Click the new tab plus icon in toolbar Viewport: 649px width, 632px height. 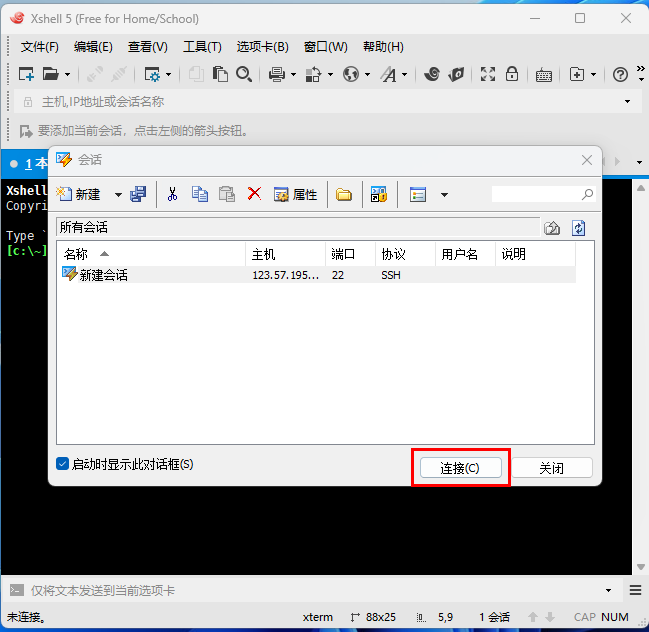click(x=577, y=74)
